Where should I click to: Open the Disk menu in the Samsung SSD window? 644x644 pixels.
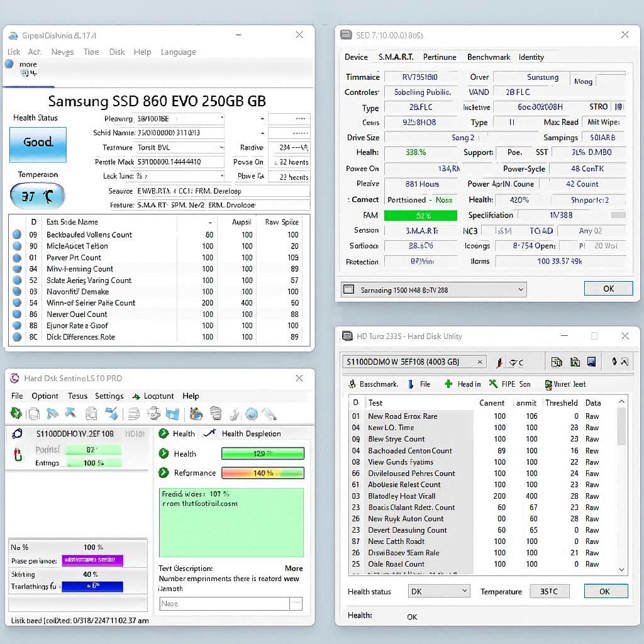point(117,52)
